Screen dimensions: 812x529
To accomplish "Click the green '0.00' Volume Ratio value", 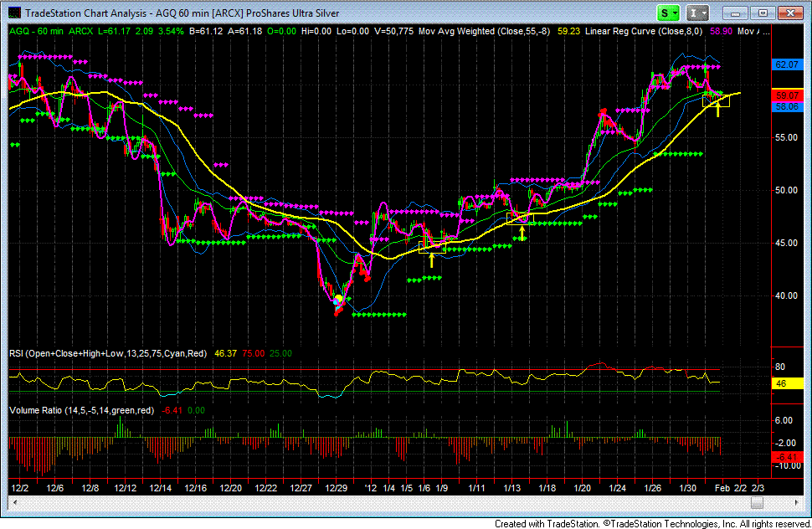I will point(196,410).
